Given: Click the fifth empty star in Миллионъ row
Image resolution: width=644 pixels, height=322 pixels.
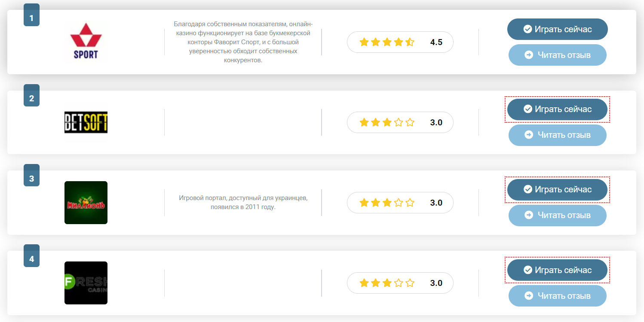Looking at the screenshot, I should point(410,203).
